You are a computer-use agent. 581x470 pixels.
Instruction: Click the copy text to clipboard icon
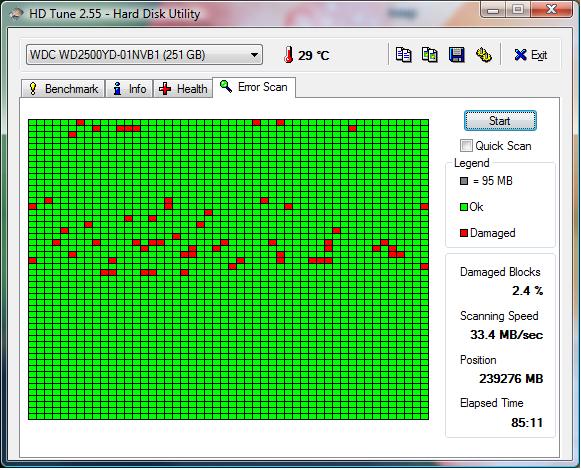click(403, 55)
